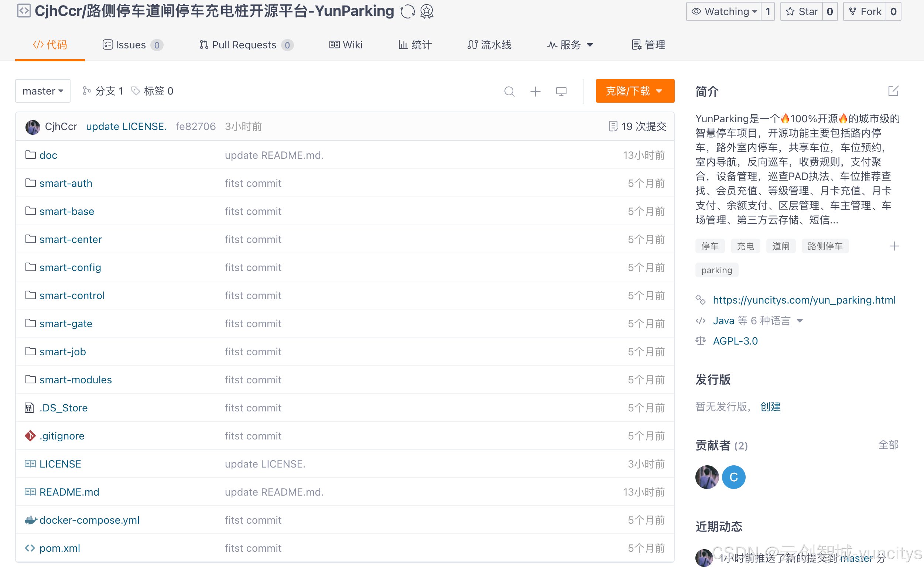Open yuncitys.com/yun_parking.html homepage link
This screenshot has width=924, height=568.
pos(804,300)
